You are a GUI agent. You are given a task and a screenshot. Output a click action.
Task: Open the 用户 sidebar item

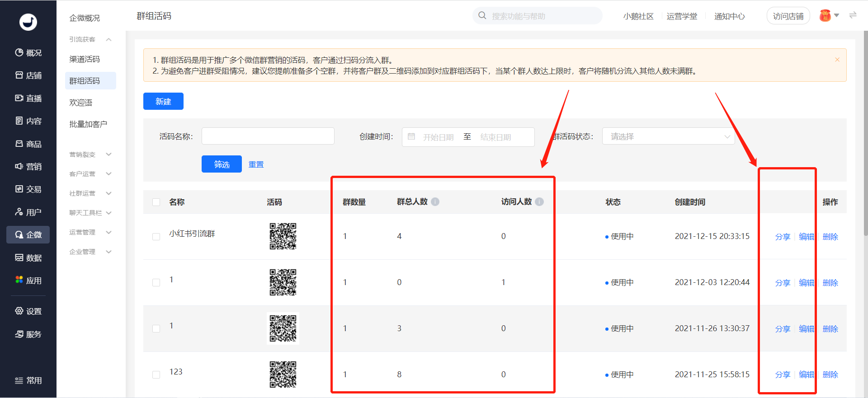point(28,212)
